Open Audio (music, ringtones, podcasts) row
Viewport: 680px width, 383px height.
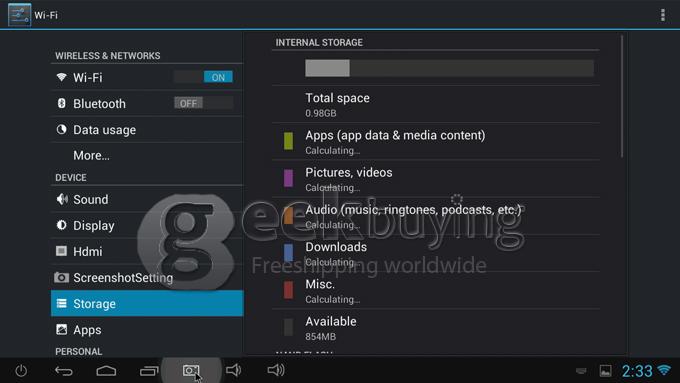[x=436, y=216]
